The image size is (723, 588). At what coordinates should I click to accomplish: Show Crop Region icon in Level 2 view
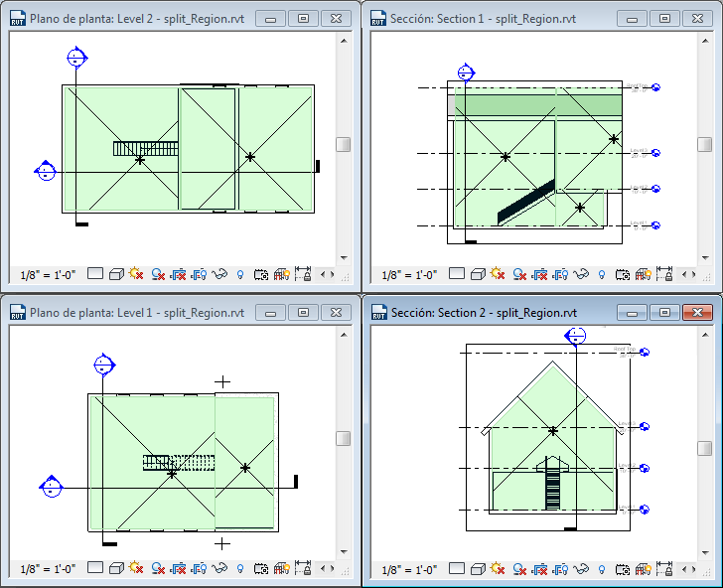pos(199,275)
